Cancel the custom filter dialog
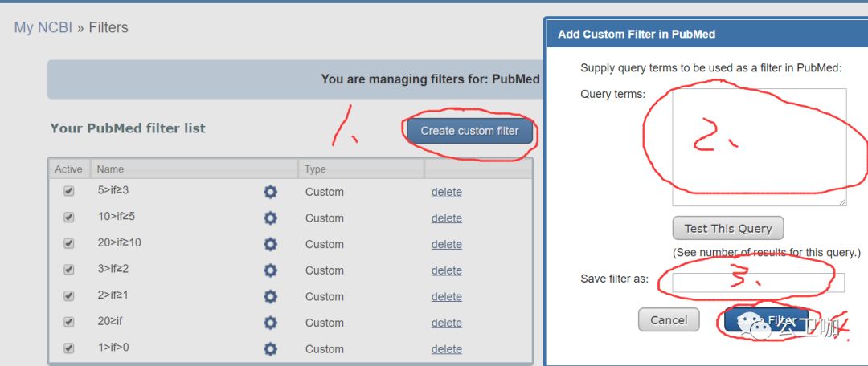868x366 pixels. tap(669, 320)
